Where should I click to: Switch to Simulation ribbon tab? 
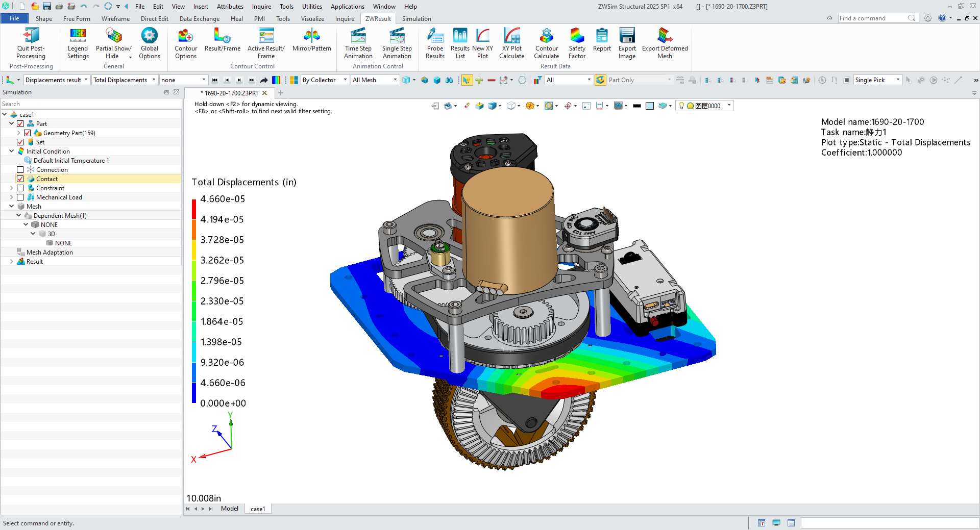pyautogui.click(x=416, y=19)
